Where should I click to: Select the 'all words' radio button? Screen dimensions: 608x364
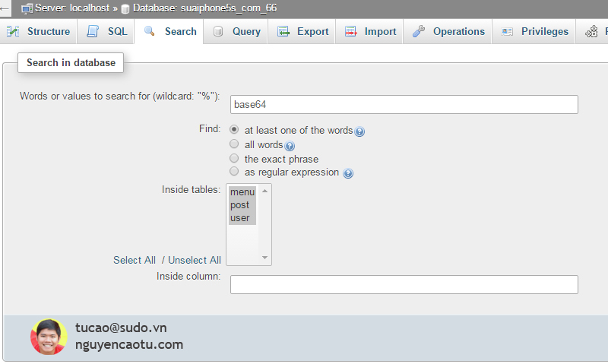pyautogui.click(x=234, y=144)
